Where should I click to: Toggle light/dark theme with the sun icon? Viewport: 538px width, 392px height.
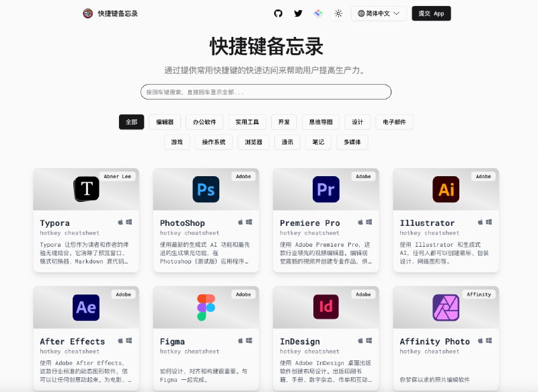pyautogui.click(x=338, y=13)
